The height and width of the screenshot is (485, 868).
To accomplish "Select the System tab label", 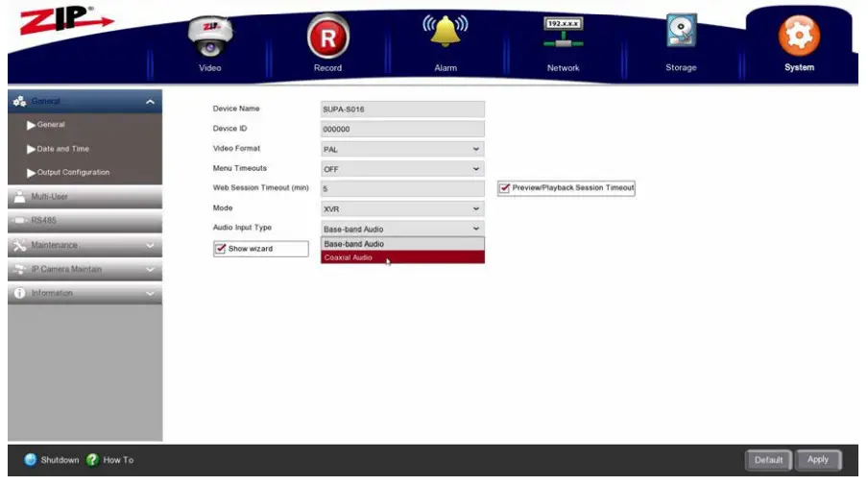I will [799, 67].
